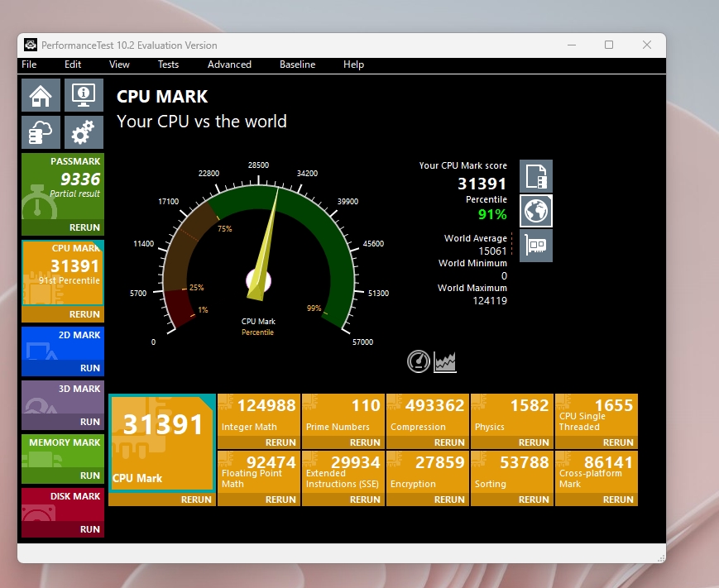Click the PerformanceTest app title icon
The image size is (719, 588).
click(31, 45)
